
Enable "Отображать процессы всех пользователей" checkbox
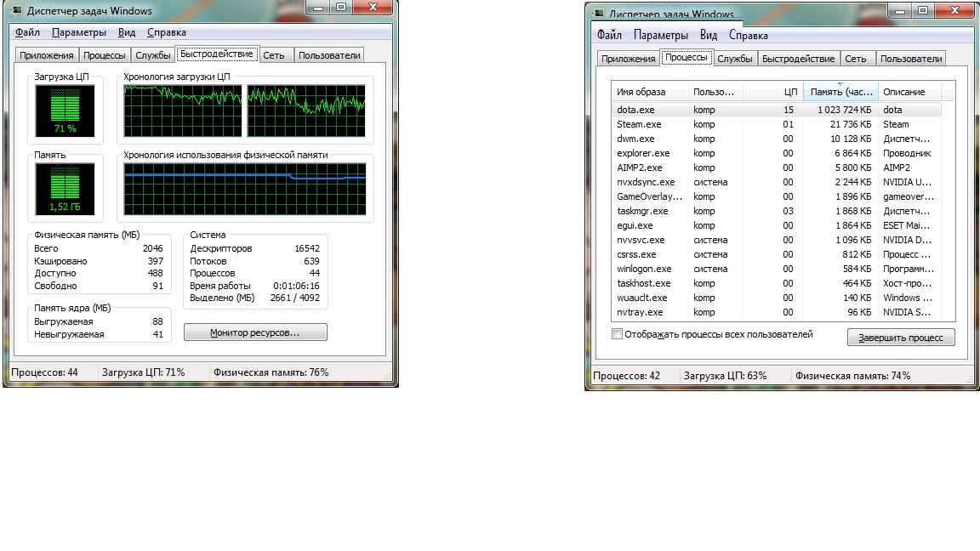pyautogui.click(x=618, y=335)
